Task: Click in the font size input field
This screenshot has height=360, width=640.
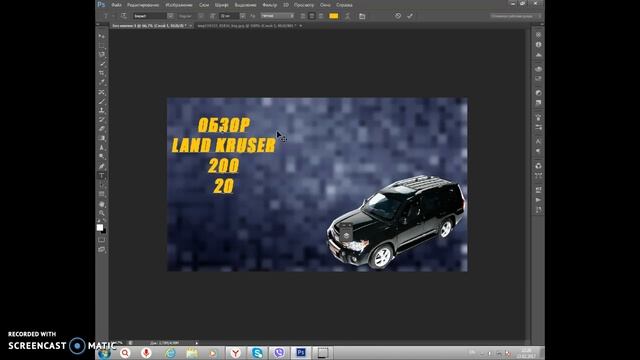Action: coord(230,16)
